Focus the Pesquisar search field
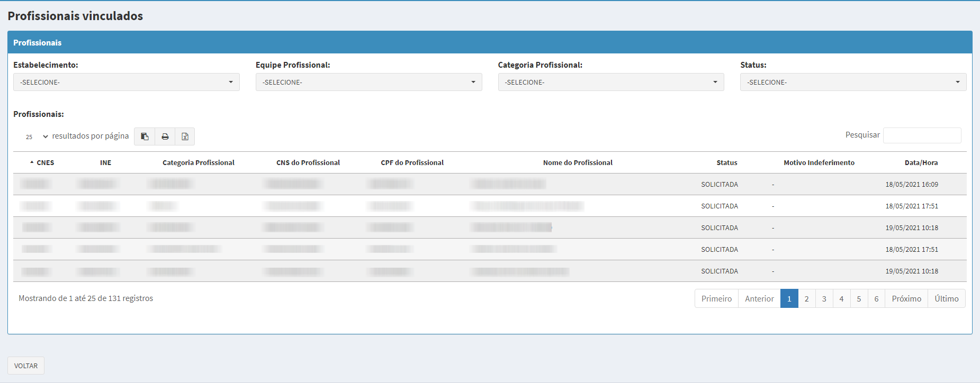The width and height of the screenshot is (980, 383). point(922,135)
